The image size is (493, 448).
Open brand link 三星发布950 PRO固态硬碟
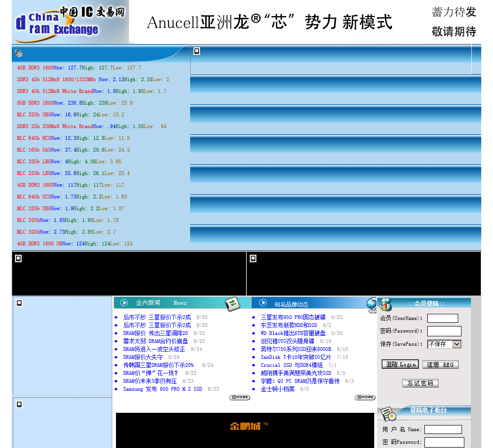pyautogui.click(x=293, y=317)
